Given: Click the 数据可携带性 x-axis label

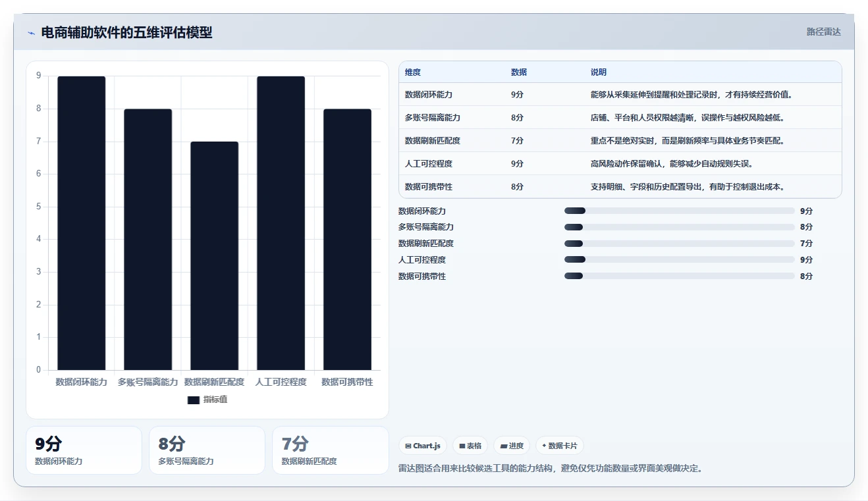Looking at the screenshot, I should pyautogui.click(x=348, y=382).
